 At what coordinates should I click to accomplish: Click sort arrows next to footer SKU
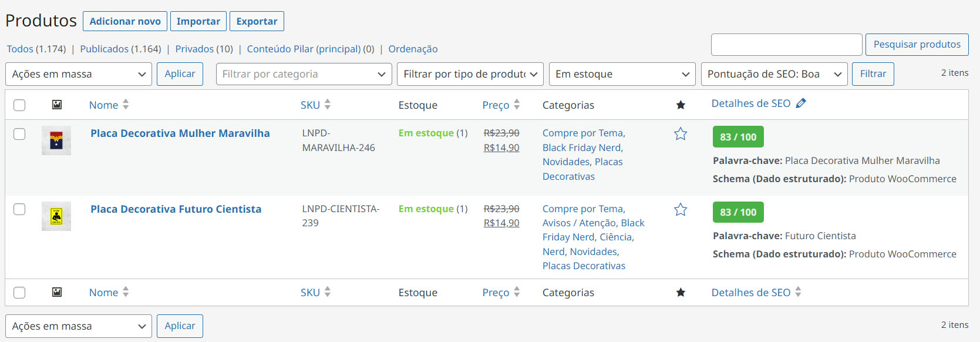click(328, 292)
